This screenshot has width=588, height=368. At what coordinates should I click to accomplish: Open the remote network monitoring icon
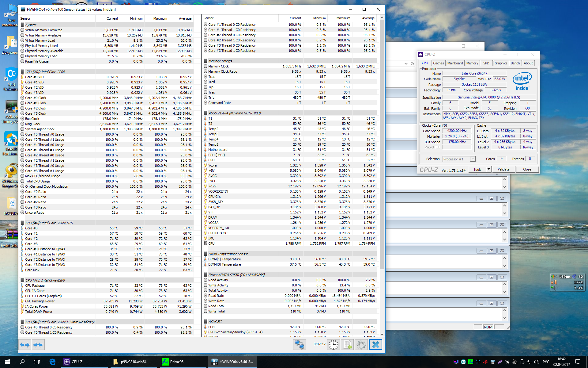(x=299, y=345)
